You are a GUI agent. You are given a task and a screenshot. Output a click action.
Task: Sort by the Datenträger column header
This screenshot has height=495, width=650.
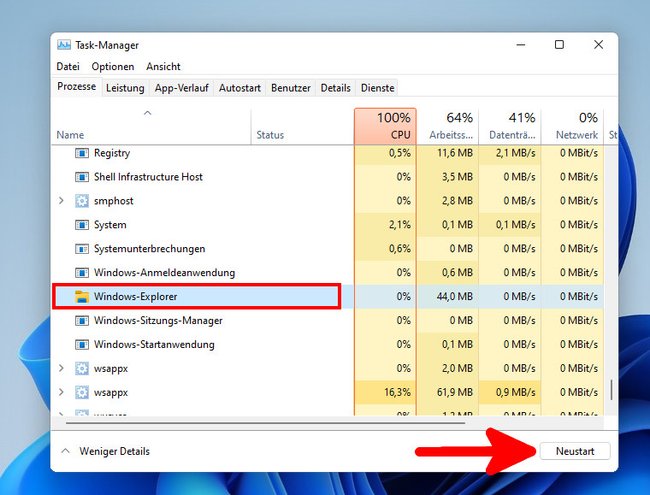tap(510, 126)
